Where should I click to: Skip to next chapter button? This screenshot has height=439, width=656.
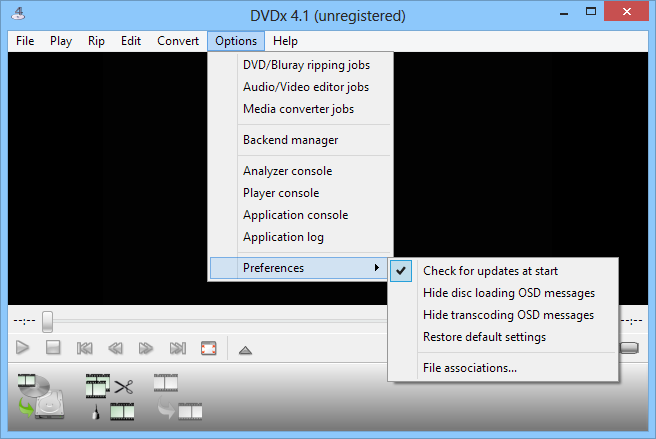pos(177,348)
